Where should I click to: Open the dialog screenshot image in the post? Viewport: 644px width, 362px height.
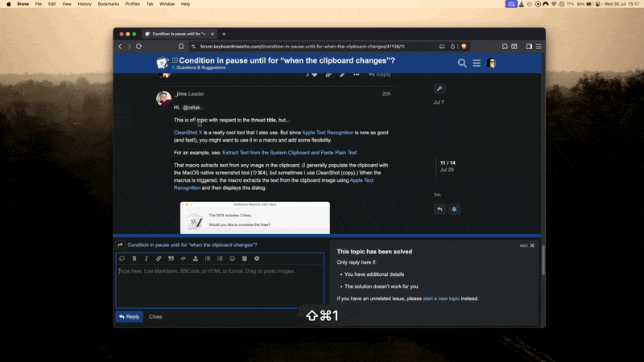click(x=255, y=218)
